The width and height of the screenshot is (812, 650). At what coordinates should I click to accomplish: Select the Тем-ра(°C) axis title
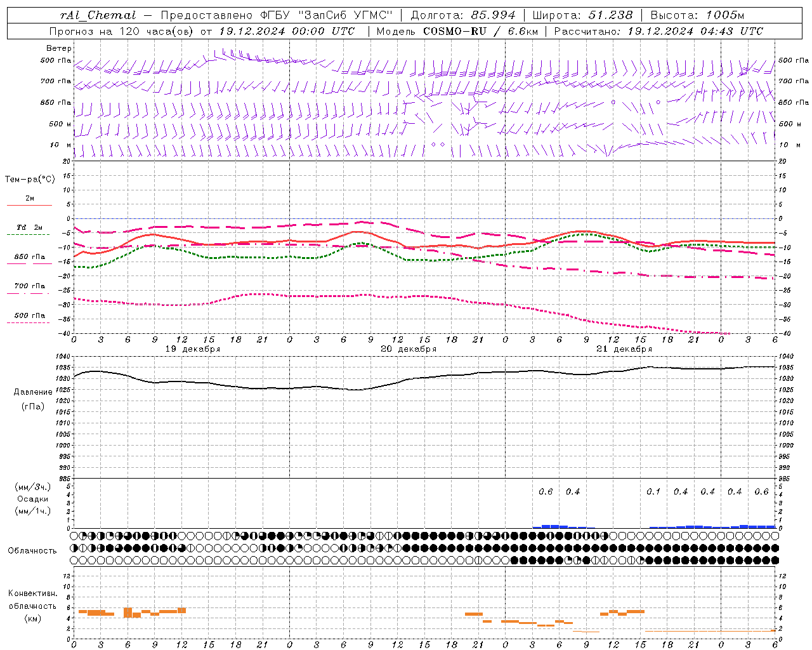[30, 180]
